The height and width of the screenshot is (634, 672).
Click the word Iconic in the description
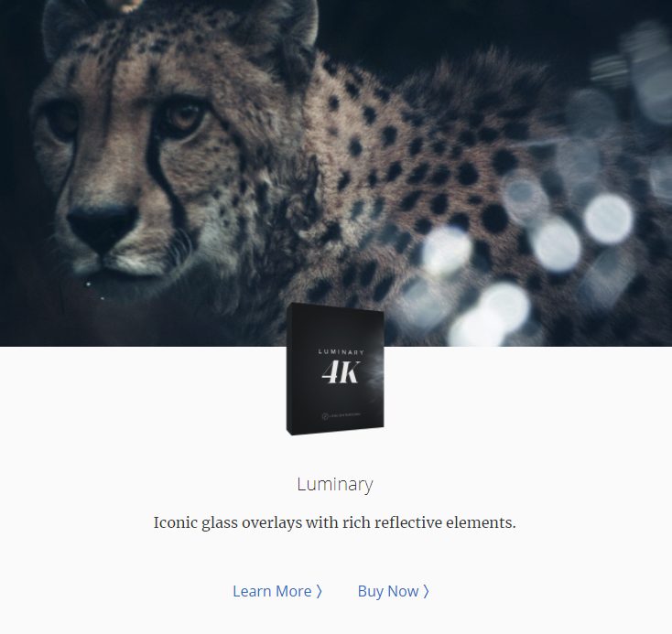175,523
